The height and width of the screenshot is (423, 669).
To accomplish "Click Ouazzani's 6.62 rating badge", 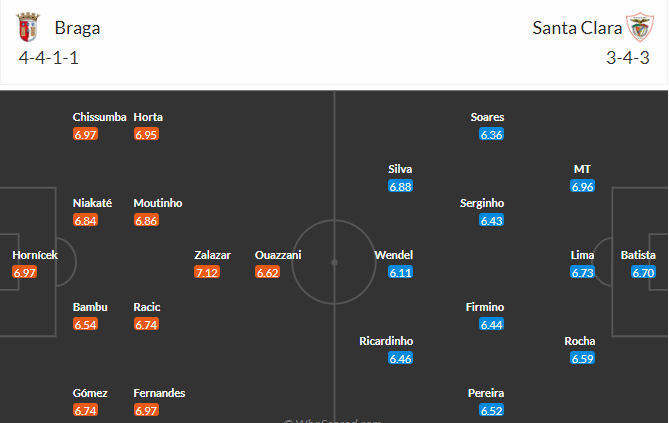I will pyautogui.click(x=268, y=272).
